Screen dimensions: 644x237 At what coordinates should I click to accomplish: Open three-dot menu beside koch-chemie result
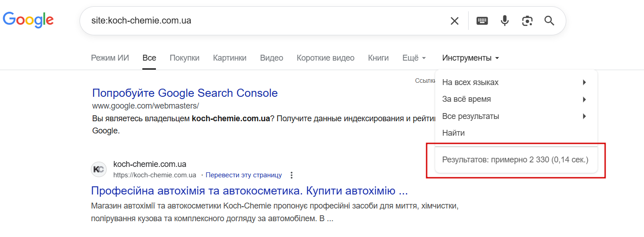point(291,175)
